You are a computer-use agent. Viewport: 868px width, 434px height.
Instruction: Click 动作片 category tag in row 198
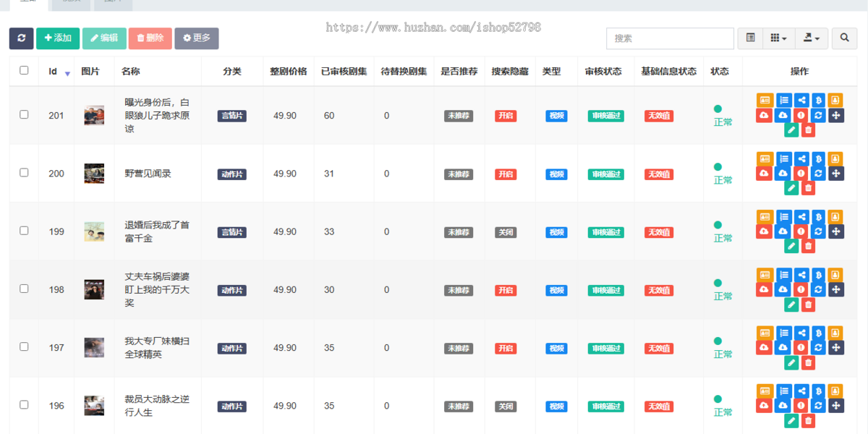coord(232,290)
